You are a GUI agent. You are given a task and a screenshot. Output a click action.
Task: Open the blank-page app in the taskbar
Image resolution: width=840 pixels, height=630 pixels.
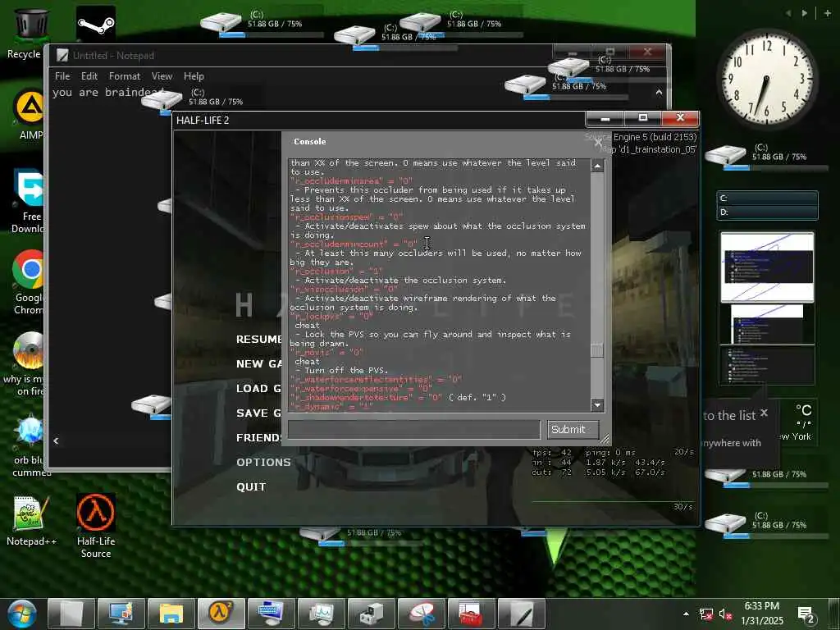coord(71,614)
